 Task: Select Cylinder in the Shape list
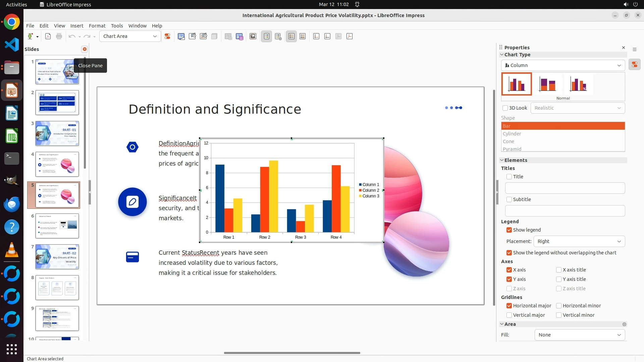tap(512, 134)
